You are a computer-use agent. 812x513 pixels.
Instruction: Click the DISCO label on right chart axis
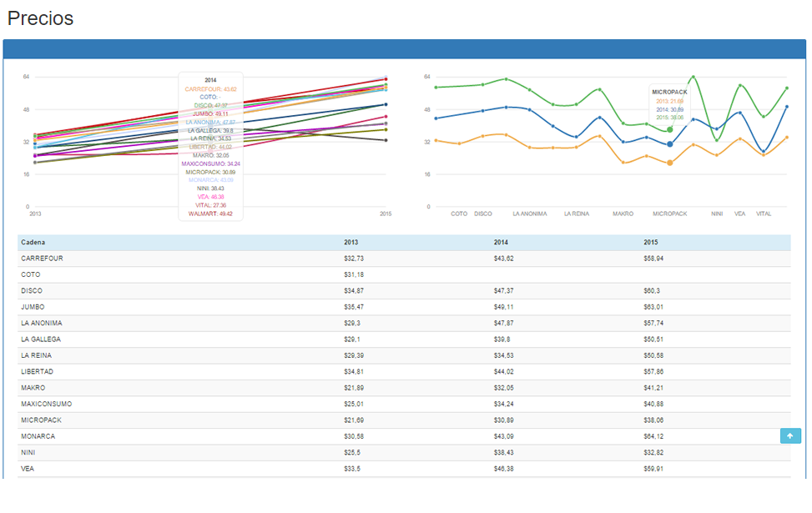click(x=483, y=214)
